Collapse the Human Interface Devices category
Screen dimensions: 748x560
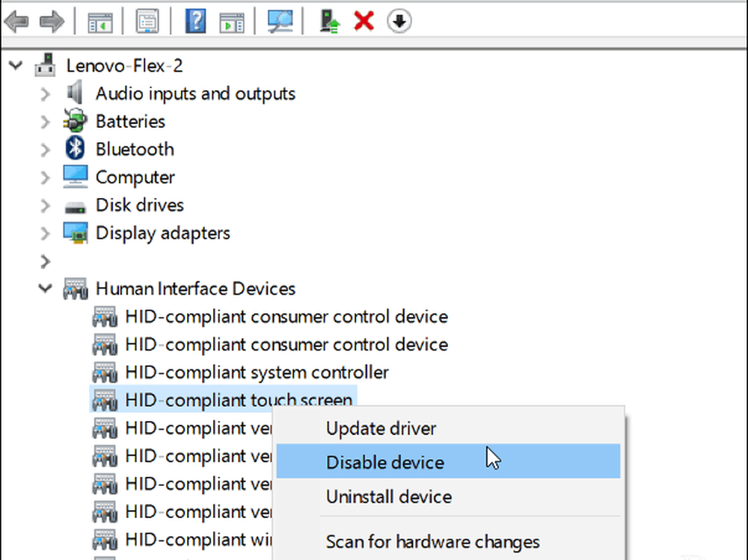pos(46,289)
